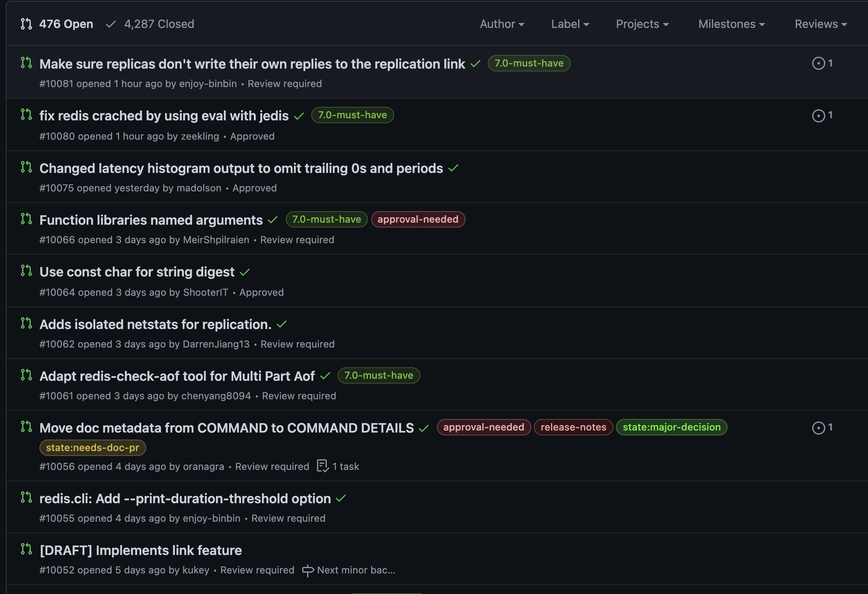The image size is (868, 594).
Task: Click the red 'release-notes' label
Action: [573, 427]
